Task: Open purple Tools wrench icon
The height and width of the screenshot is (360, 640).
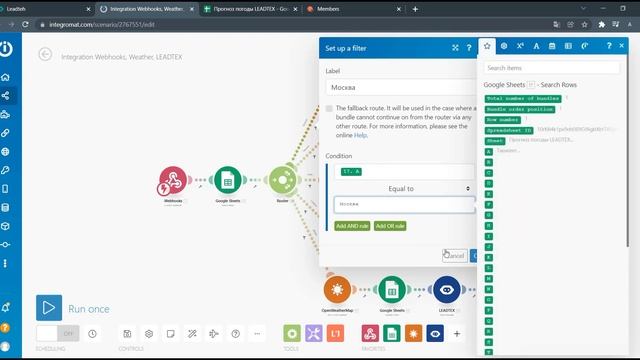Action: coord(313,333)
